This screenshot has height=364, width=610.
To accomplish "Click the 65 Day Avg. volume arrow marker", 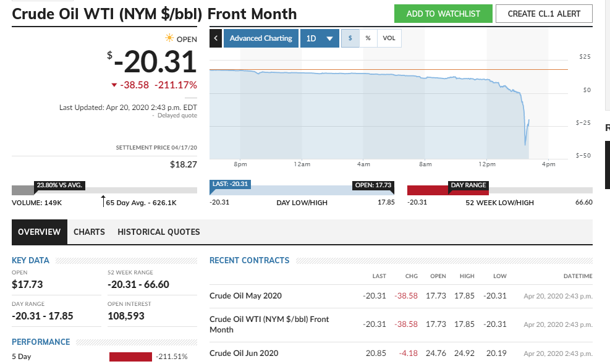I will 103,201.
